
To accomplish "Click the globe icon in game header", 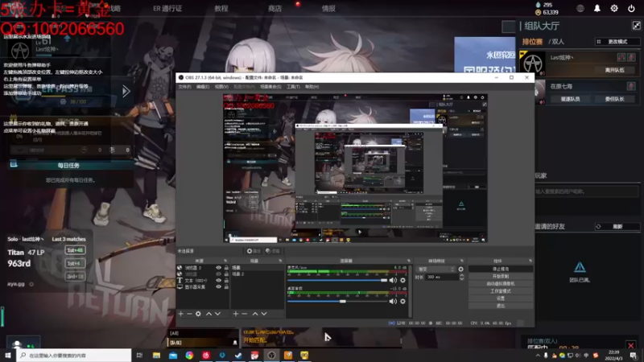I will (580, 8).
